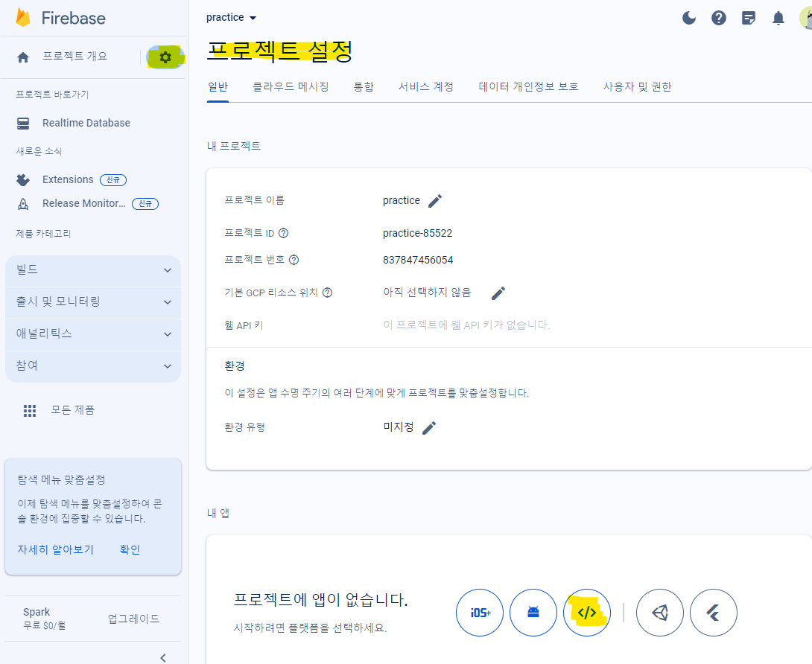The image size is (812, 664).
Task: Open the release notes icon
Action: pyautogui.click(x=748, y=18)
